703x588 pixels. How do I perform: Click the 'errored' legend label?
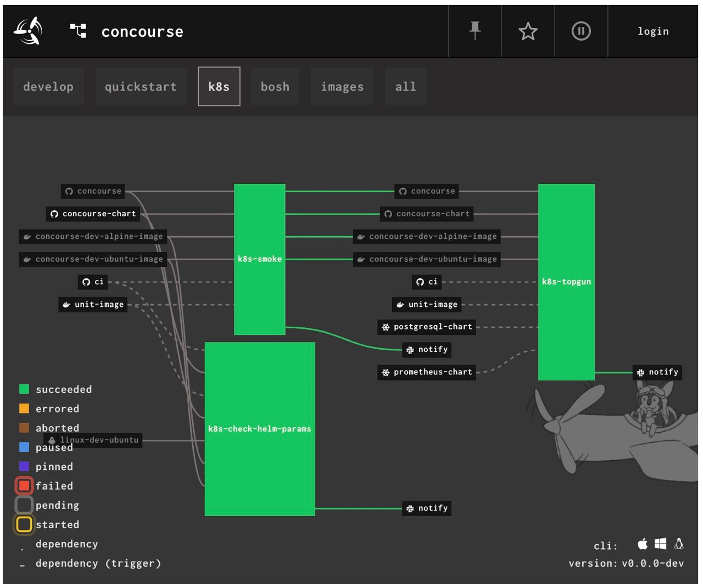(58, 408)
